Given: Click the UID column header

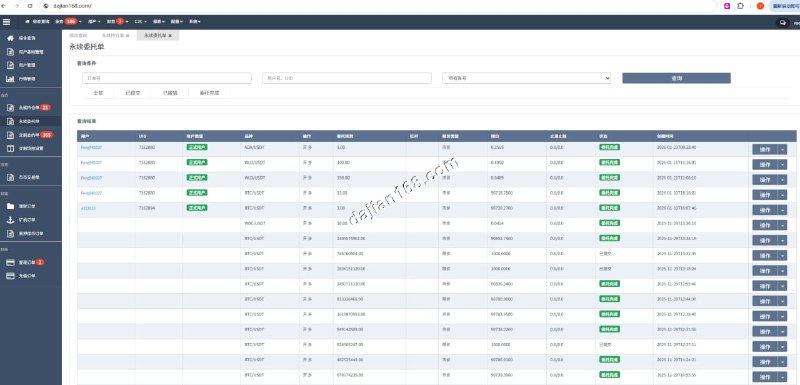Looking at the screenshot, I should [x=142, y=136].
